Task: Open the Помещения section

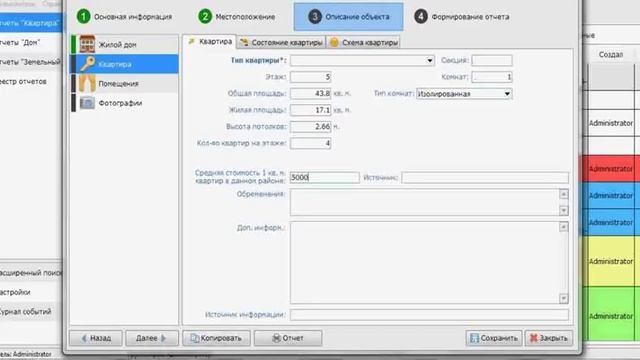Action: pyautogui.click(x=125, y=84)
